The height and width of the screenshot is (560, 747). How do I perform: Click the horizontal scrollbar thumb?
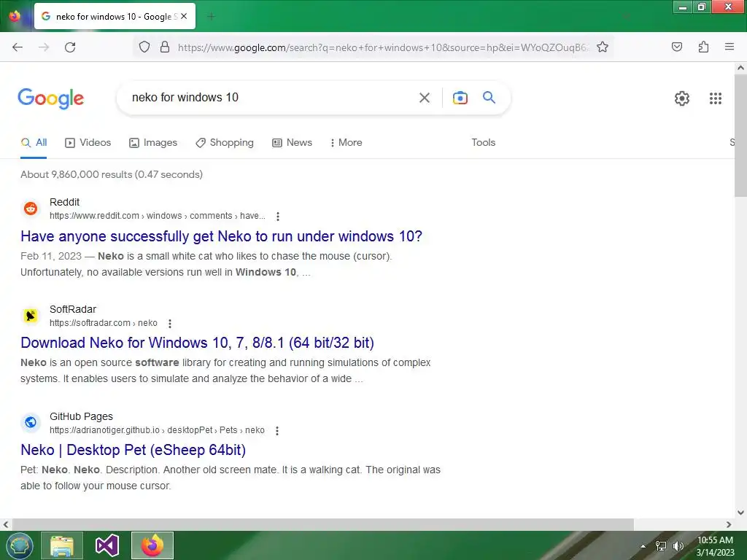[x=322, y=525]
